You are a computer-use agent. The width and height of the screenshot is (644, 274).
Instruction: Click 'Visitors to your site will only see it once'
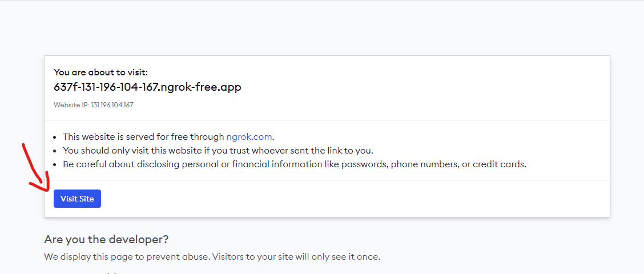pos(296,257)
